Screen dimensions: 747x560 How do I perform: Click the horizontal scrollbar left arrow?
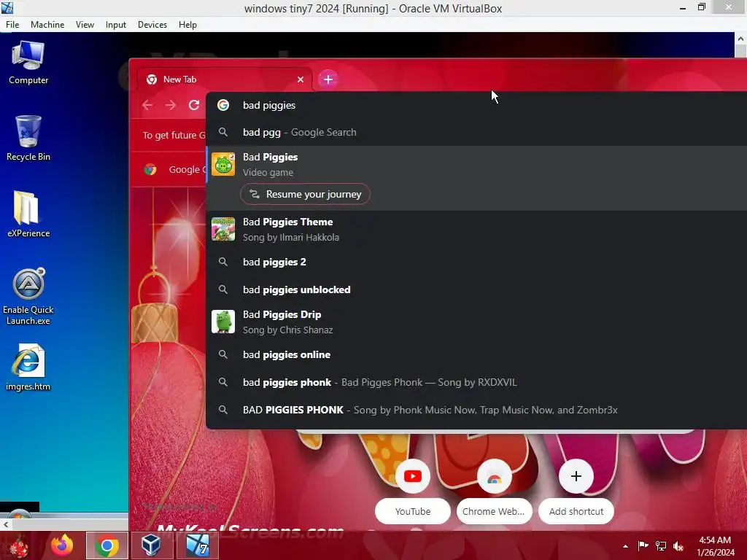coord(5,524)
